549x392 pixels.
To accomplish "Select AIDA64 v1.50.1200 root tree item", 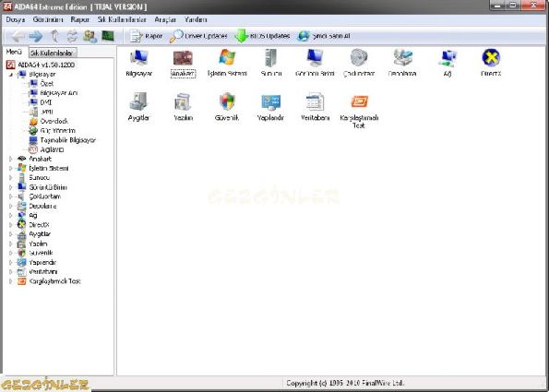I will [41, 65].
